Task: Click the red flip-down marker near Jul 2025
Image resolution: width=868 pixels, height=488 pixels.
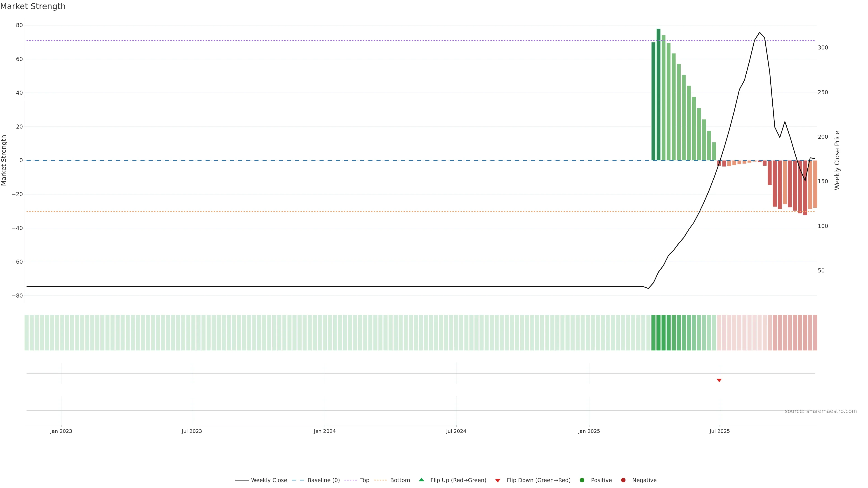Action: coord(719,380)
